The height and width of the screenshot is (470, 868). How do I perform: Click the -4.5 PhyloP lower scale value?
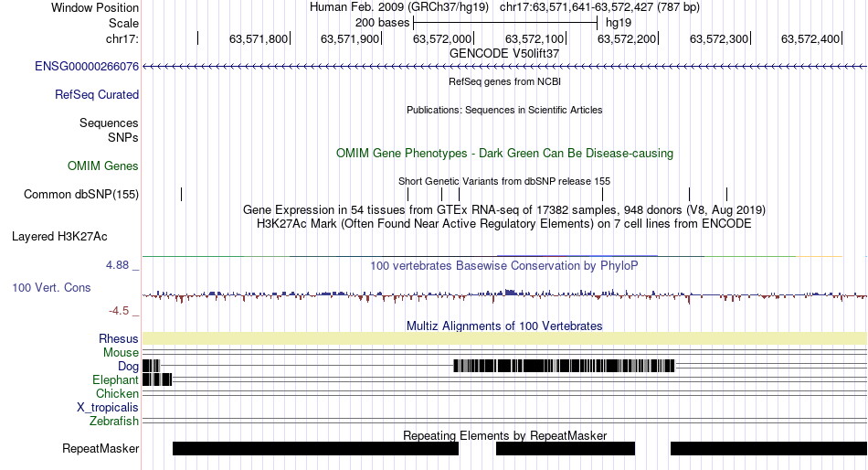point(119,311)
